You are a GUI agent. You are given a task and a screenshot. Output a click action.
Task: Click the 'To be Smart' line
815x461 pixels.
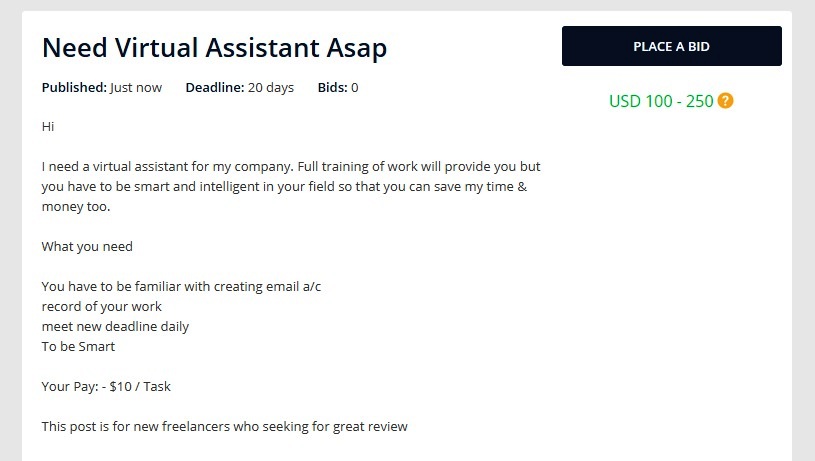pos(78,346)
